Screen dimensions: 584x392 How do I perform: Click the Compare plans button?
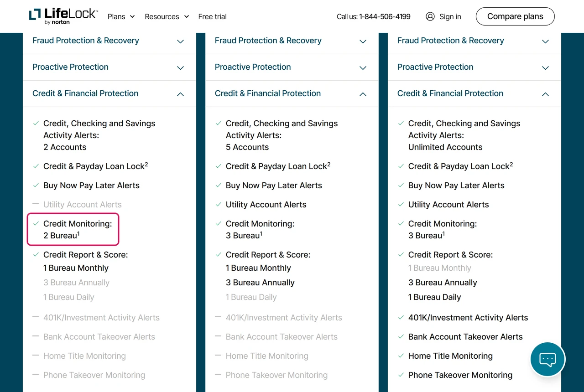[515, 16]
